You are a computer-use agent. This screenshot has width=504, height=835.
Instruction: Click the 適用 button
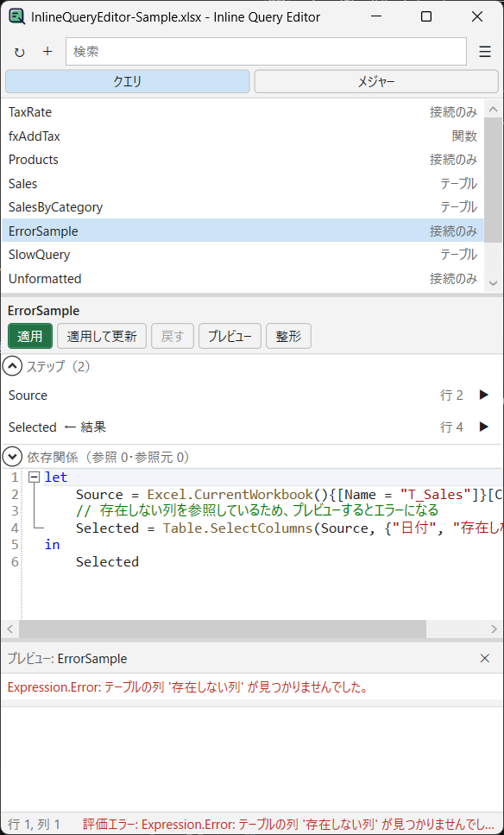coord(30,336)
